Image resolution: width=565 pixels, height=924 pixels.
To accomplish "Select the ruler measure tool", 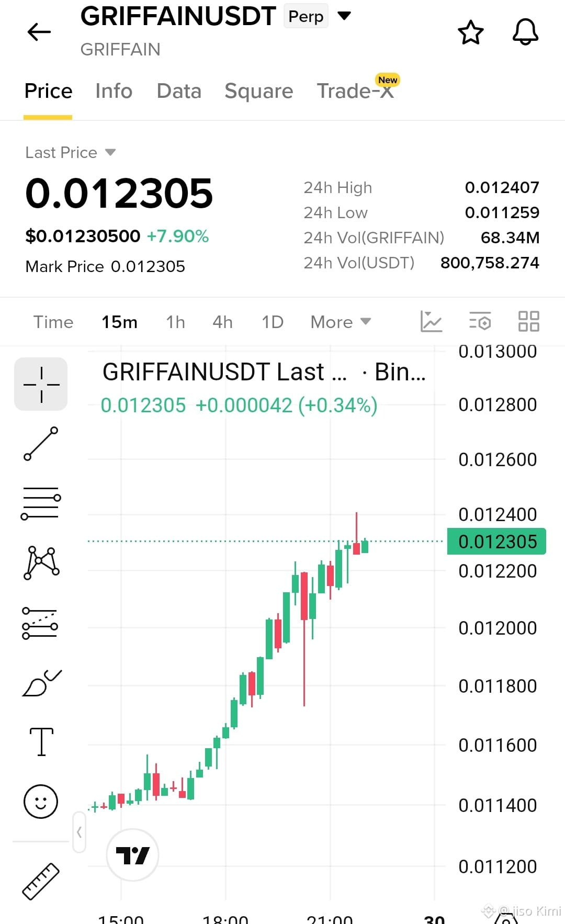I will tap(41, 881).
